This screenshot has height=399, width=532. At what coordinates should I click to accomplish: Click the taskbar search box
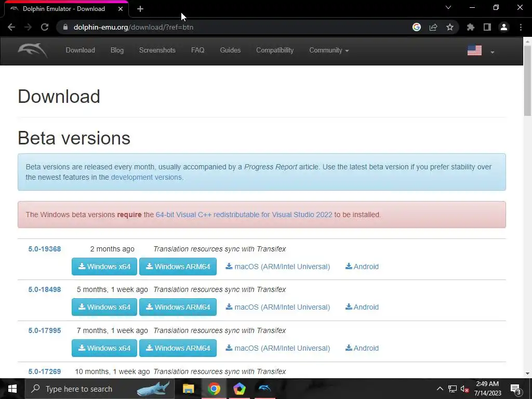click(100, 389)
